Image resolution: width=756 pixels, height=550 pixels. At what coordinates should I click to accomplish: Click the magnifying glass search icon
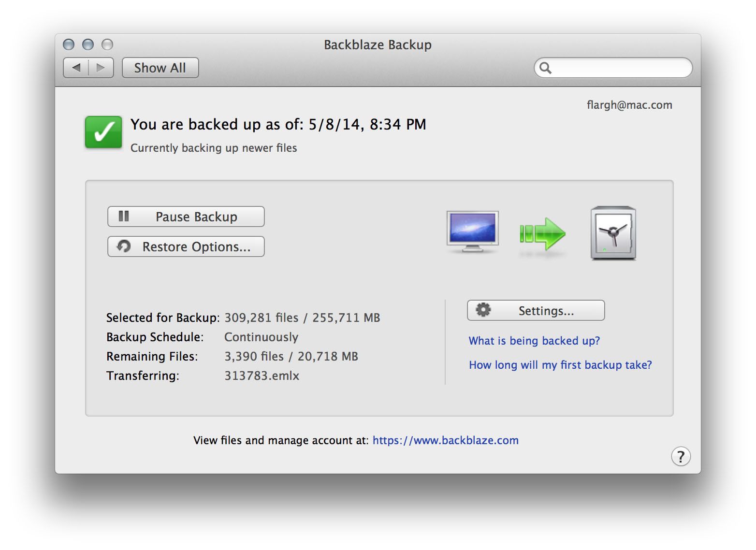pos(545,68)
